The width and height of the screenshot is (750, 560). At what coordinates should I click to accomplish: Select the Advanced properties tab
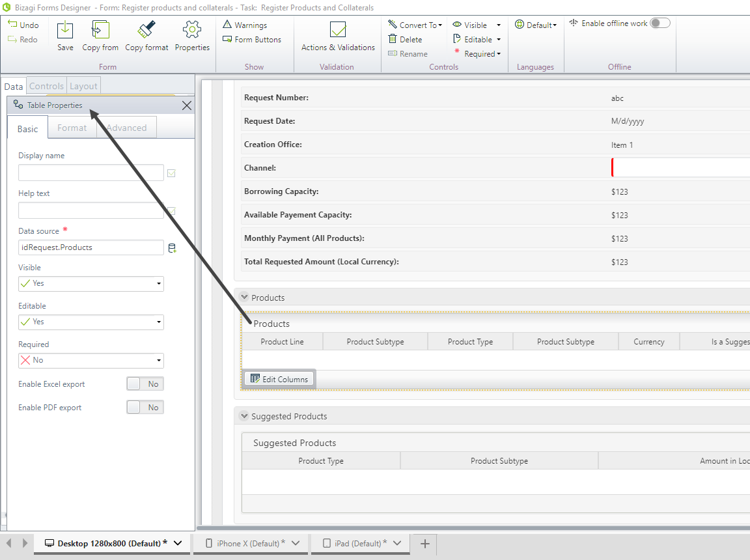127,128
